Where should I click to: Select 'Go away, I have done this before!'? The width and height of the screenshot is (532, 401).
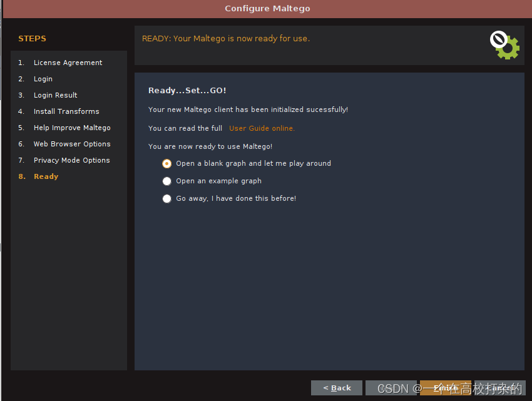166,198
